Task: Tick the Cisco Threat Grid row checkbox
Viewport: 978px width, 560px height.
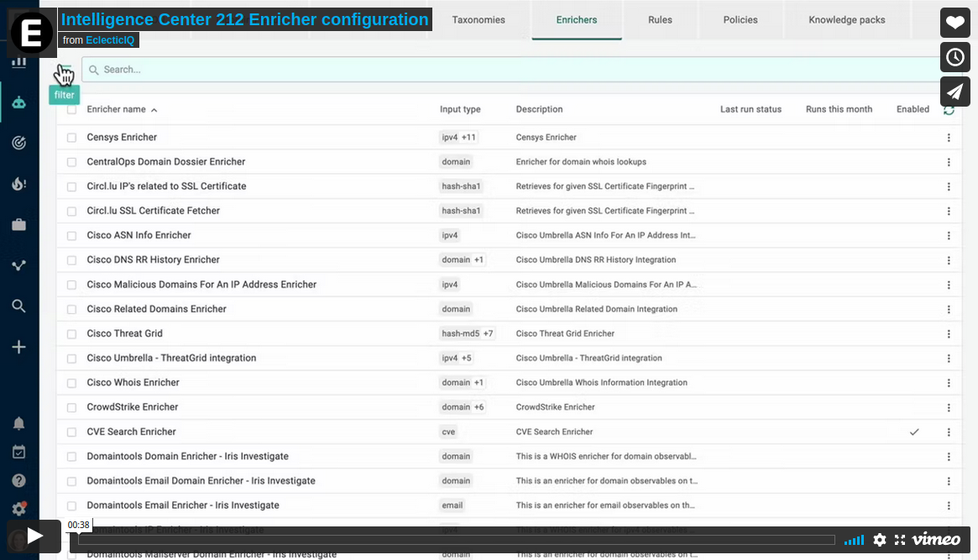Action: (x=71, y=334)
